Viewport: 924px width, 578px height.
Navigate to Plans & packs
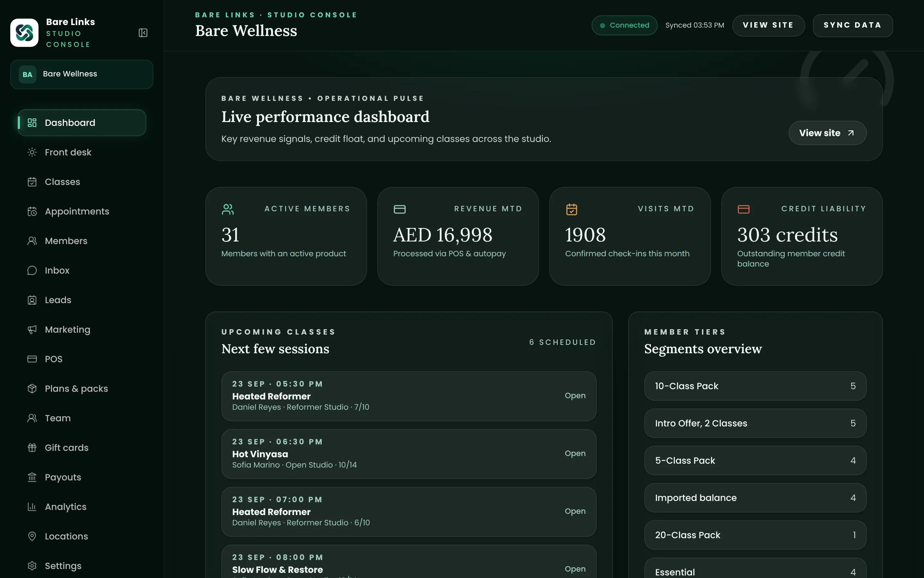[x=82, y=389]
